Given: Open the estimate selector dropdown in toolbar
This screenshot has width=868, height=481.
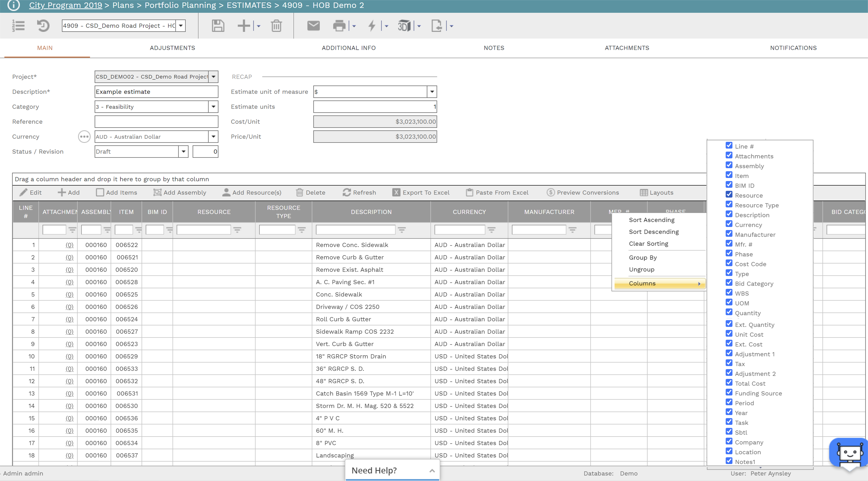Looking at the screenshot, I should coord(181,26).
